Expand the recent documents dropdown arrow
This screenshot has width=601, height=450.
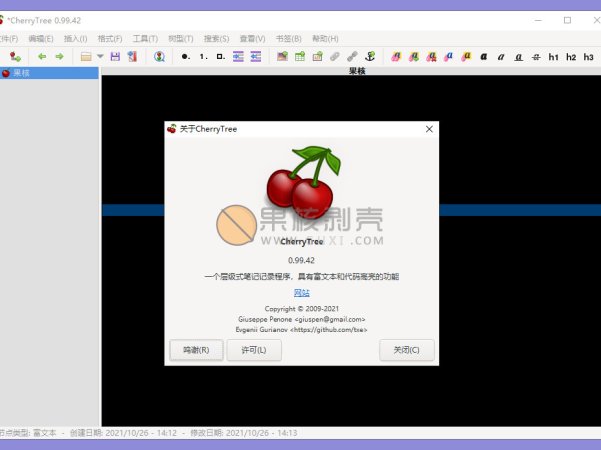pyautogui.click(x=100, y=57)
